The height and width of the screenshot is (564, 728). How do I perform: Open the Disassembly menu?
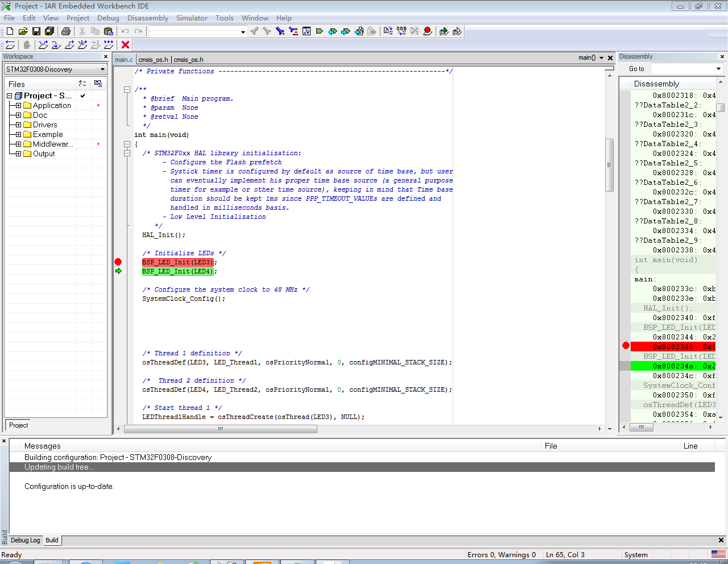pyautogui.click(x=148, y=18)
